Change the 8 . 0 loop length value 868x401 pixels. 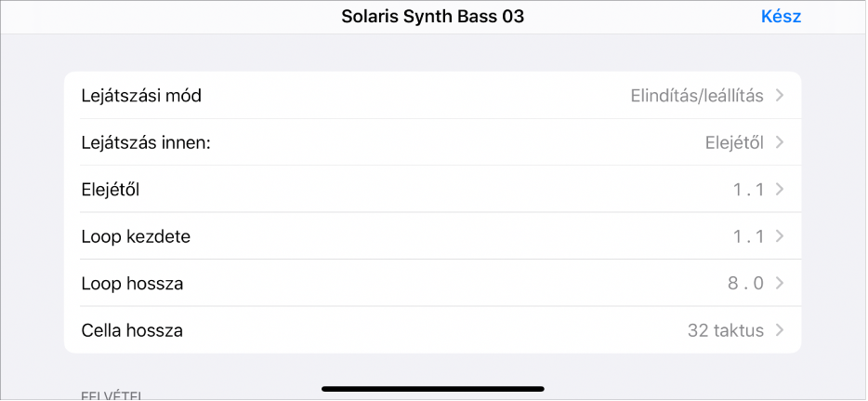pos(746,284)
